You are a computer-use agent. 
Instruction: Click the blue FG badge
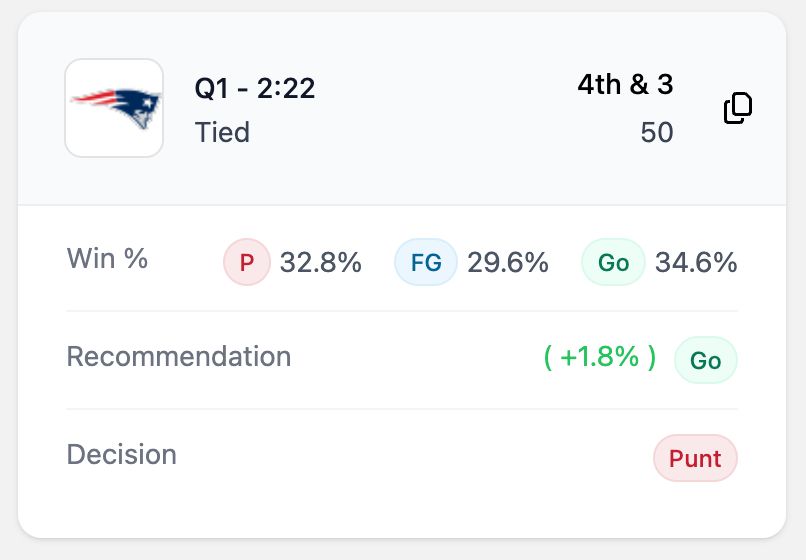[426, 263]
